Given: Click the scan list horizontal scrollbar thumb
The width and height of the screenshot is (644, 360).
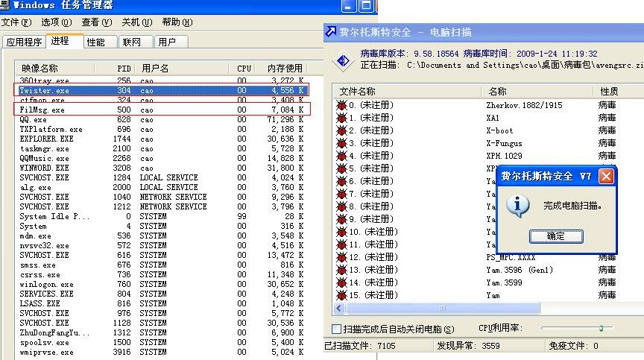Looking at the screenshot, I should click(x=442, y=309).
